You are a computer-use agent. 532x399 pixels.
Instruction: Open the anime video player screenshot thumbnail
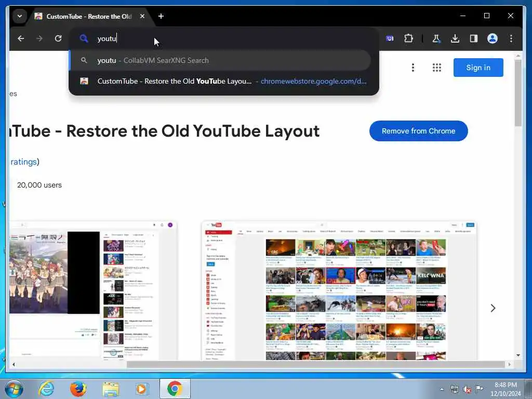coord(93,290)
